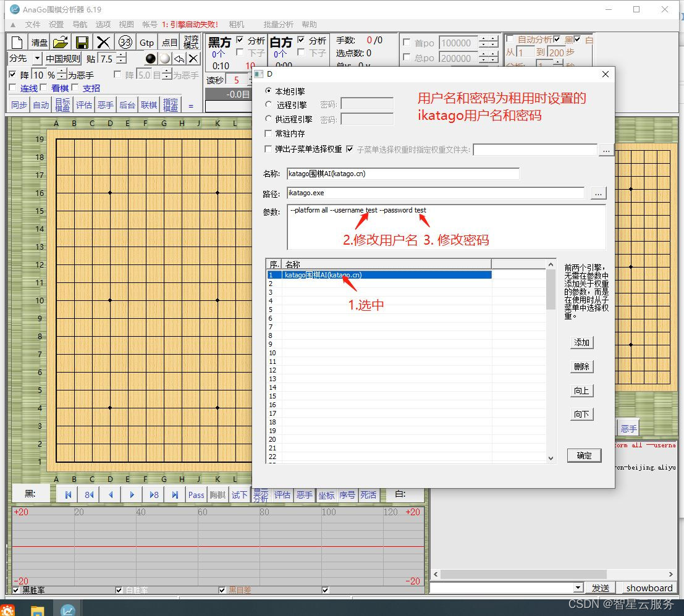
Task: Open the browse button next to 路径 field
Action: pos(598,193)
